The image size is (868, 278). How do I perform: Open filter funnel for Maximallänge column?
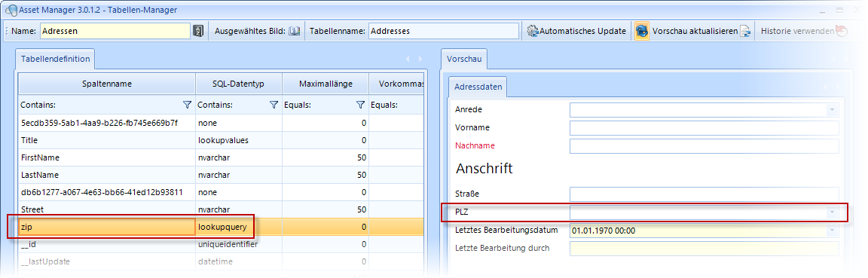(360, 105)
